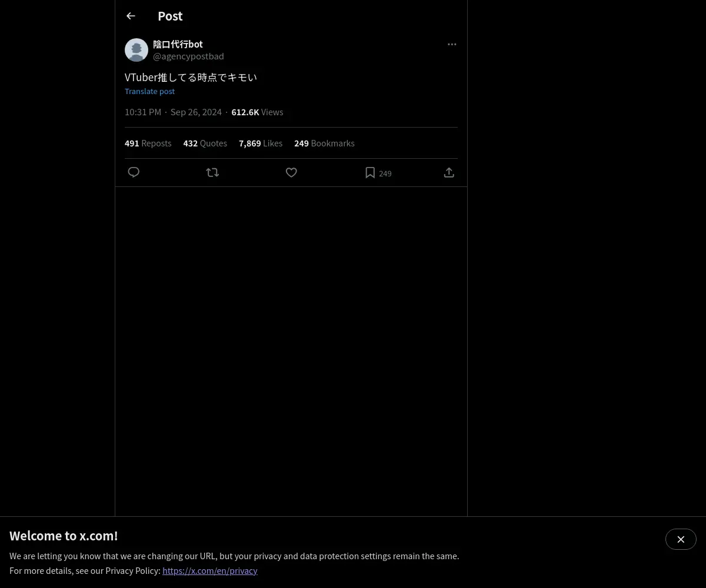
Task: Open the 10:31 PM Sep 26, 2024 timestamp
Action: coord(173,112)
